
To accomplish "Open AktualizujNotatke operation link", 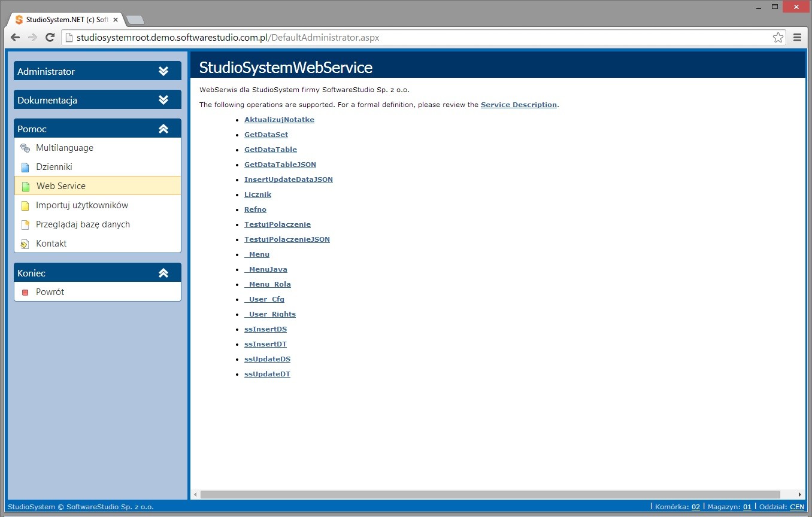I will coord(279,120).
